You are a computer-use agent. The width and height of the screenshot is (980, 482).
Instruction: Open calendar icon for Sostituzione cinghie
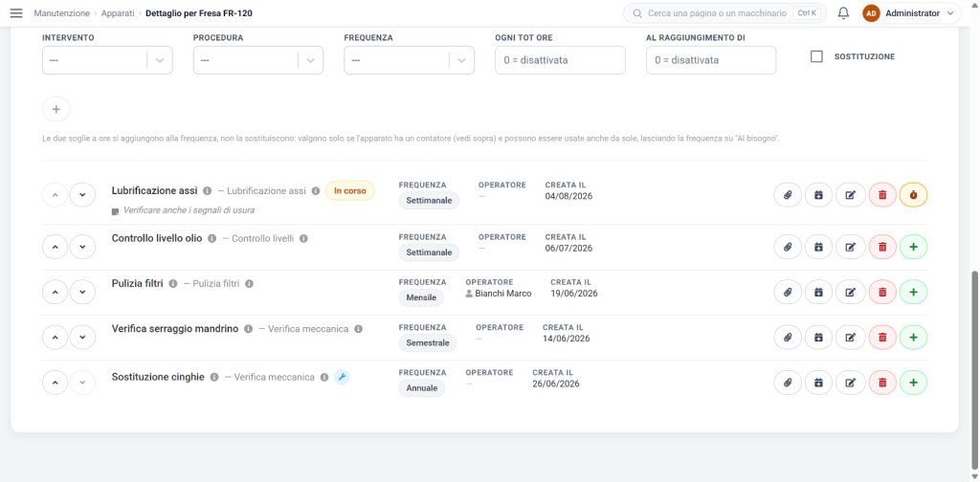coord(819,383)
